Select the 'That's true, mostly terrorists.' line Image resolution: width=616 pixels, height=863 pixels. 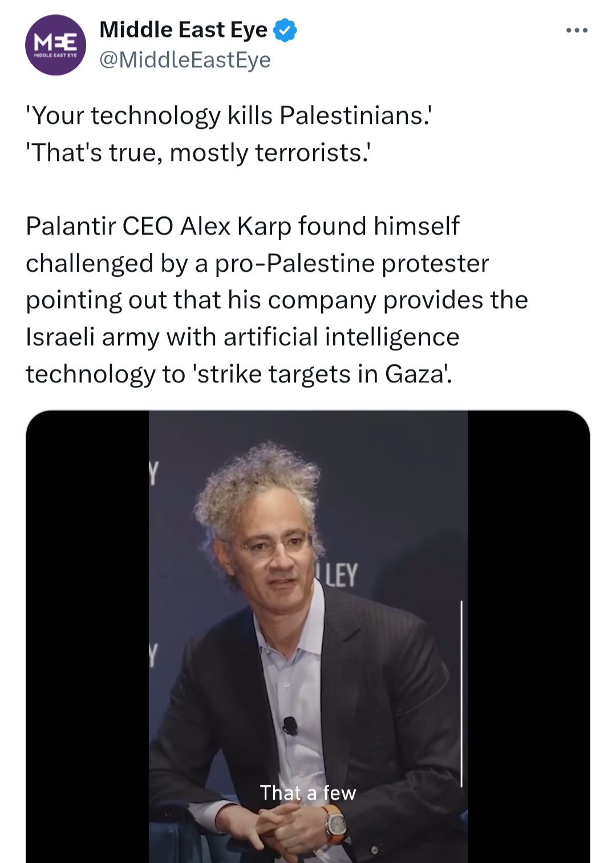pos(198,152)
